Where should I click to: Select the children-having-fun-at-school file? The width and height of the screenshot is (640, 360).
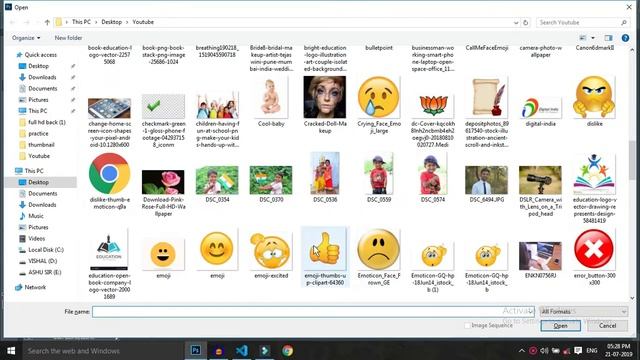[217, 119]
